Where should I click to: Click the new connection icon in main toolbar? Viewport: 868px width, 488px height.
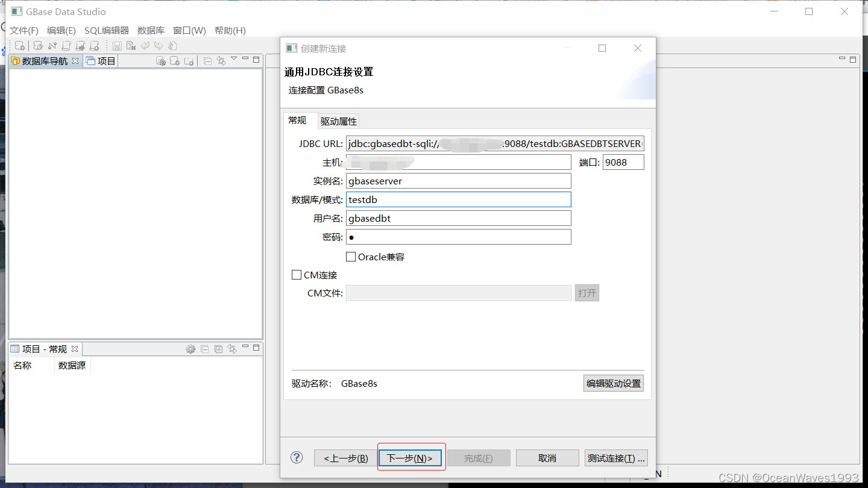click(x=20, y=45)
